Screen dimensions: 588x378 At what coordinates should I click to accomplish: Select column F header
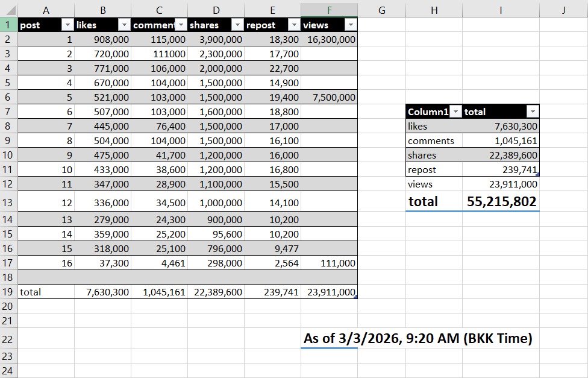pos(330,10)
